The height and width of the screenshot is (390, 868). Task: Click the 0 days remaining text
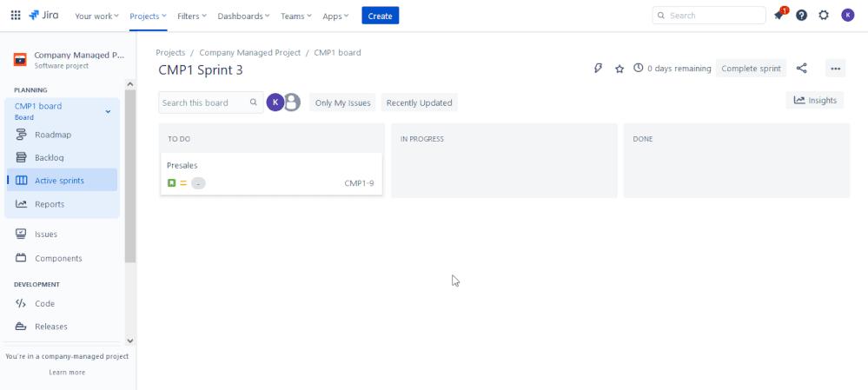click(x=679, y=69)
